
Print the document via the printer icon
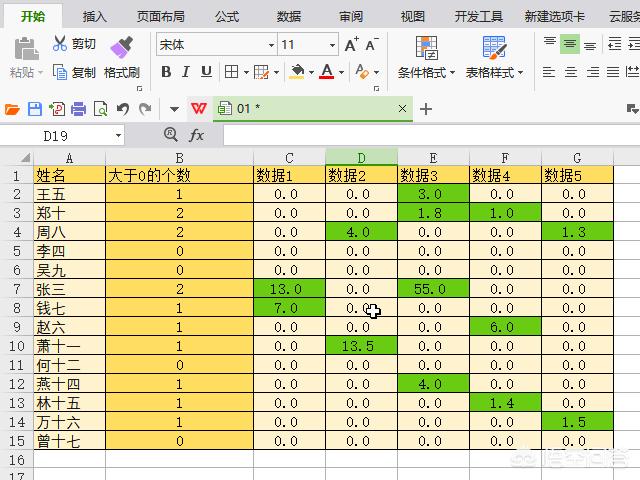[x=78, y=109]
